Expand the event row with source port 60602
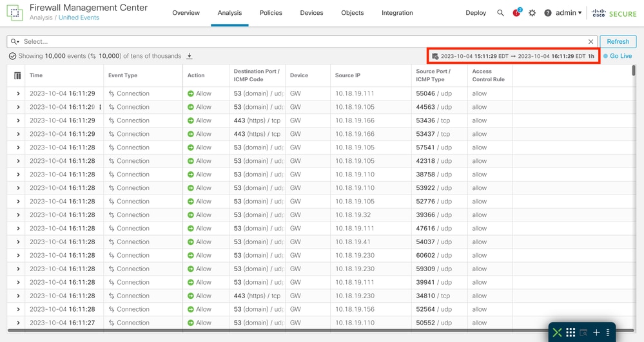This screenshot has width=644, height=342. pos(18,255)
